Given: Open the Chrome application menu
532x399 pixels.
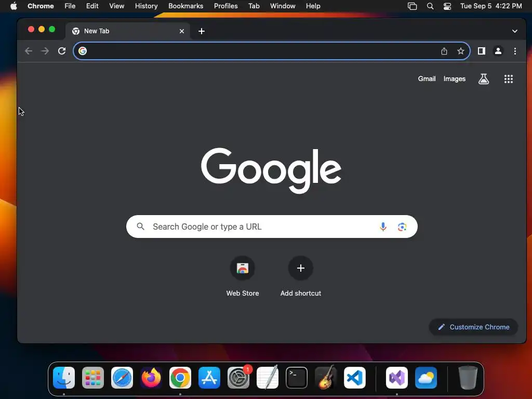Looking at the screenshot, I should tap(41, 6).
